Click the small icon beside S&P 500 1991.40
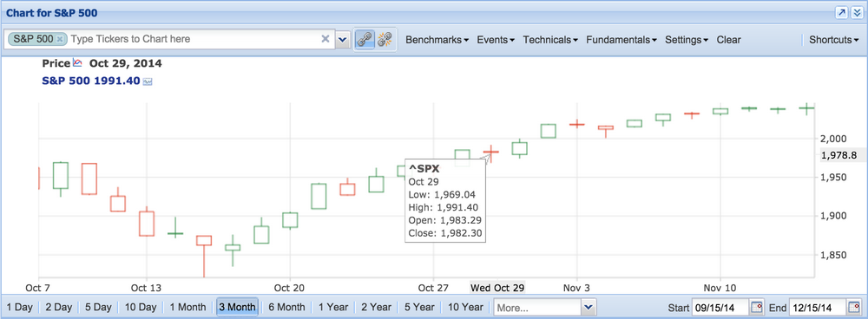This screenshot has height=319, width=868. pos(148,81)
